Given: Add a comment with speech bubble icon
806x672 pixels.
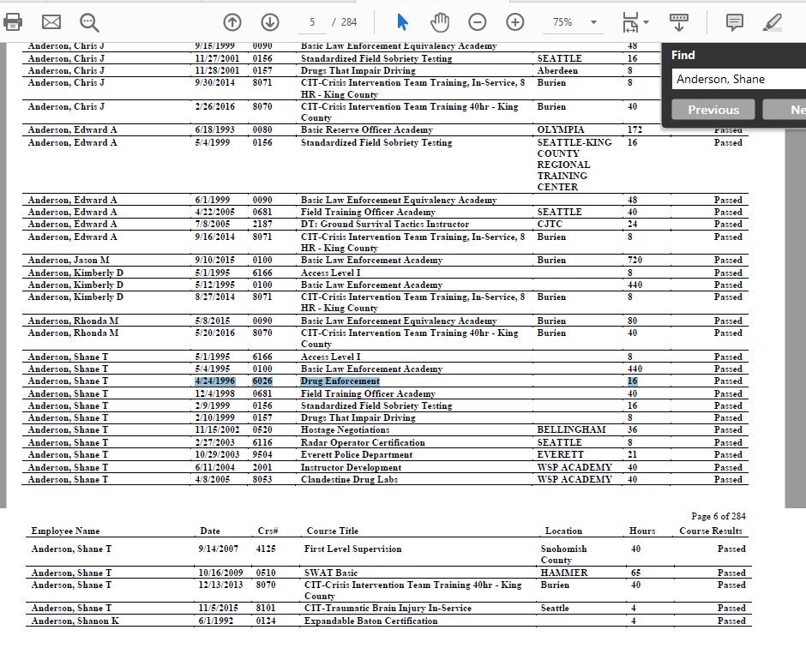Looking at the screenshot, I should coord(735,22).
